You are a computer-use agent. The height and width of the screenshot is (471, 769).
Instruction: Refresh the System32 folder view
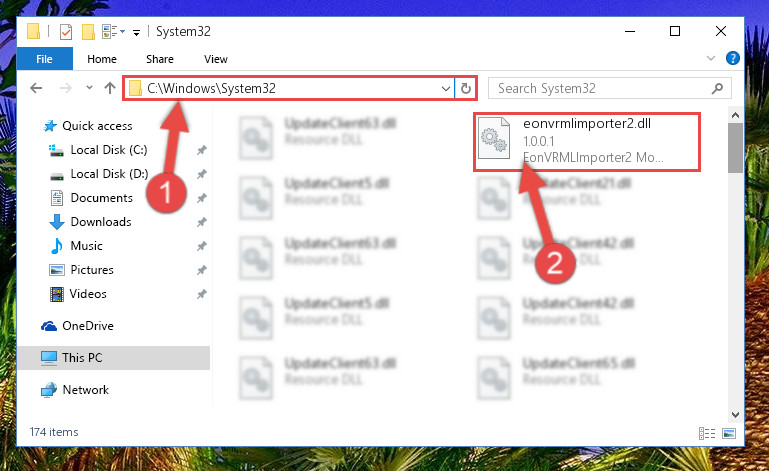pos(465,88)
